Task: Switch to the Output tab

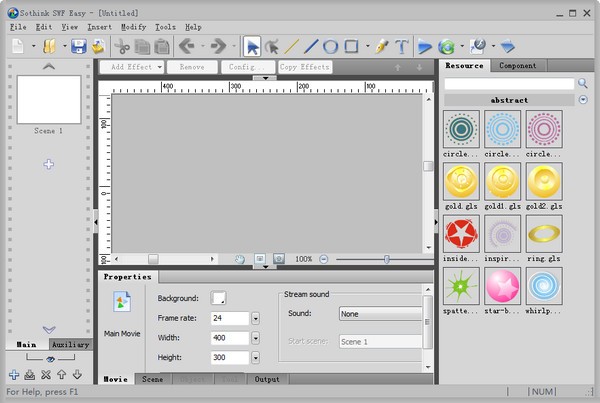Action: point(267,380)
